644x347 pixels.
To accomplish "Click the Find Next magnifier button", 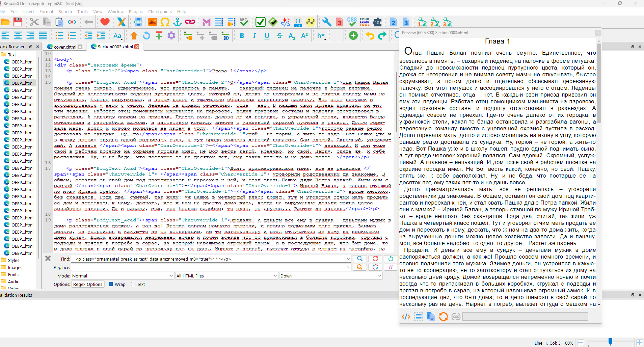I will click(360, 259).
